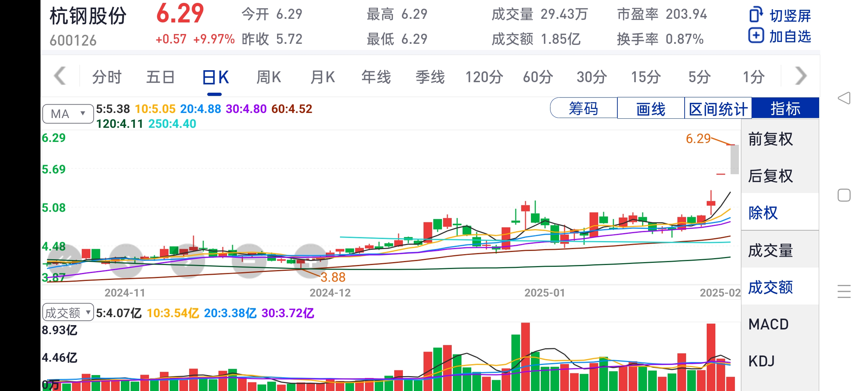The height and width of the screenshot is (391, 868).
Task: Switch to the 分时 tab
Action: [107, 77]
